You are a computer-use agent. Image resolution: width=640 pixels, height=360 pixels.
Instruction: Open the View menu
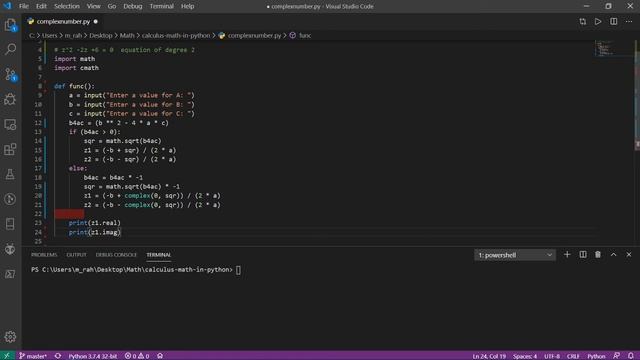click(93, 6)
